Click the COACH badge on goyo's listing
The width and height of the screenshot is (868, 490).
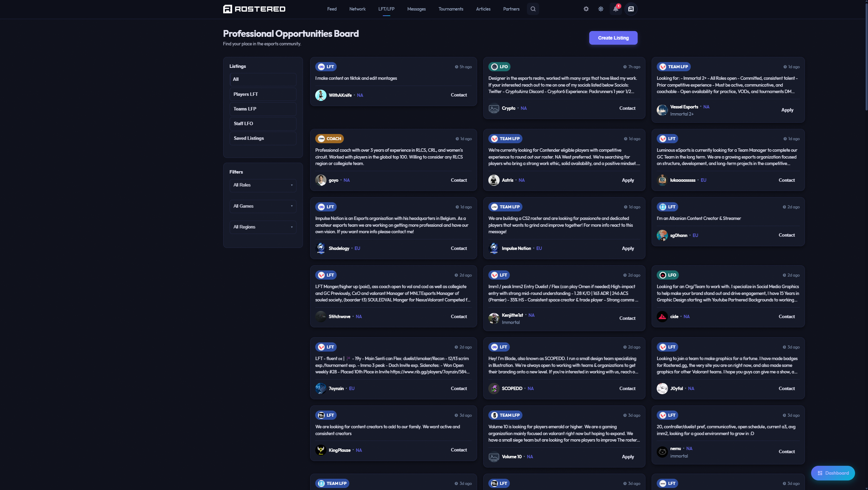(x=330, y=139)
